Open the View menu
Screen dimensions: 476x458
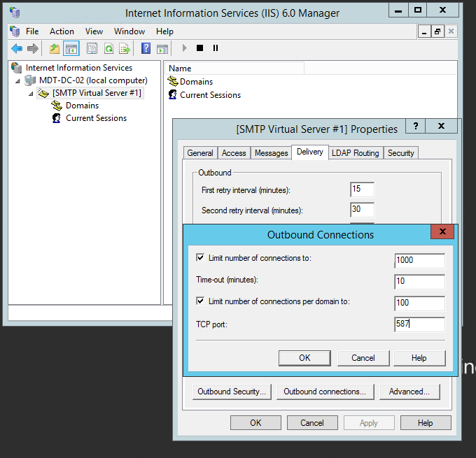pyautogui.click(x=94, y=31)
